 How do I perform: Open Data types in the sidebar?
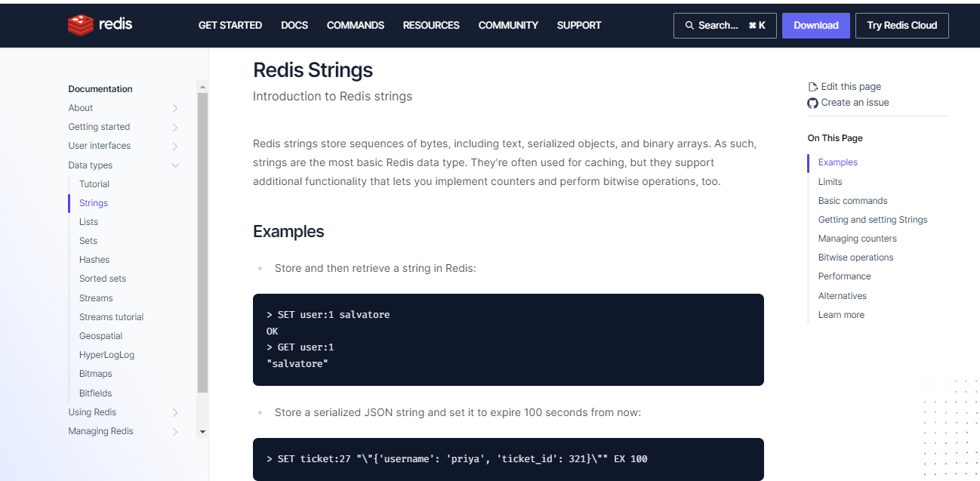click(x=90, y=165)
